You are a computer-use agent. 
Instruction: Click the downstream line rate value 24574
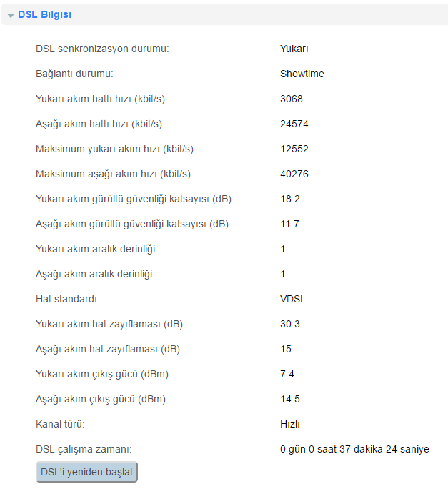[x=294, y=124]
